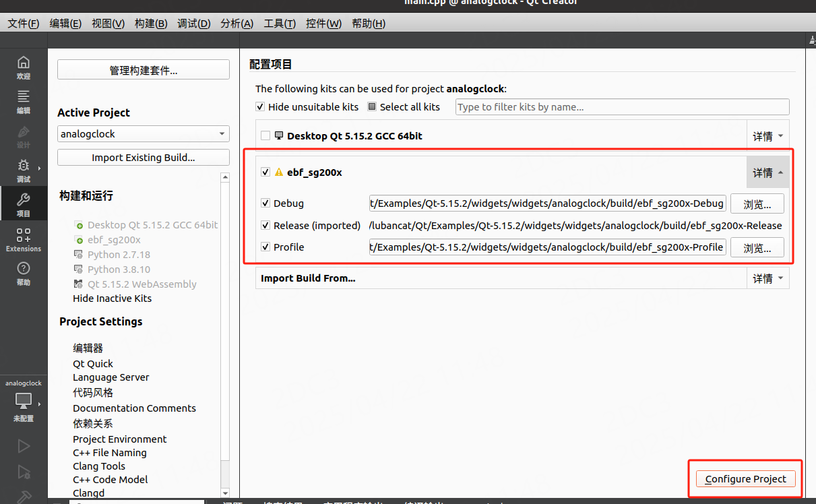Click the Profile build directory path field

(x=547, y=247)
